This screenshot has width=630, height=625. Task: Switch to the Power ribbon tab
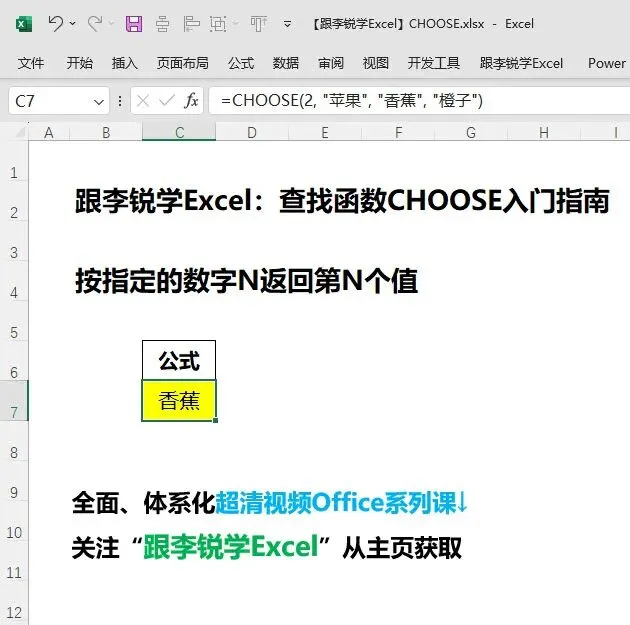point(607,63)
